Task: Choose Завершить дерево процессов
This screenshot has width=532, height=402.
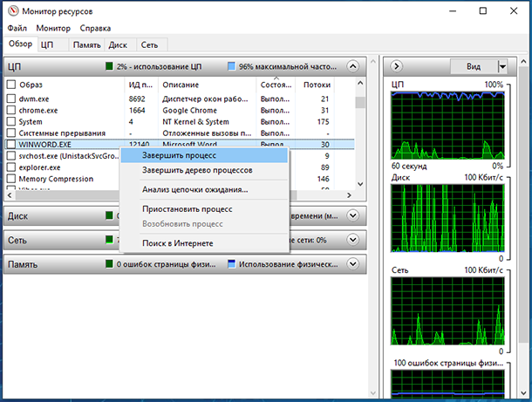Action: click(x=204, y=170)
